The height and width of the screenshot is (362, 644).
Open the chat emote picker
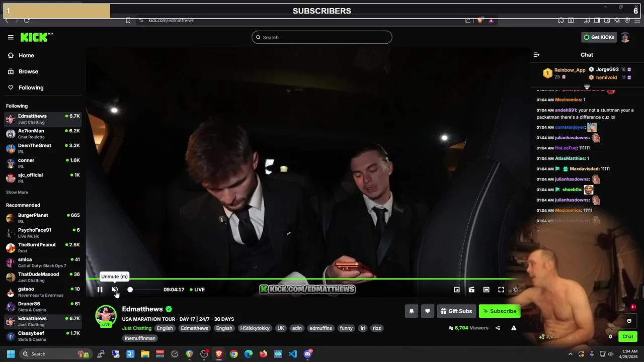tap(629, 321)
